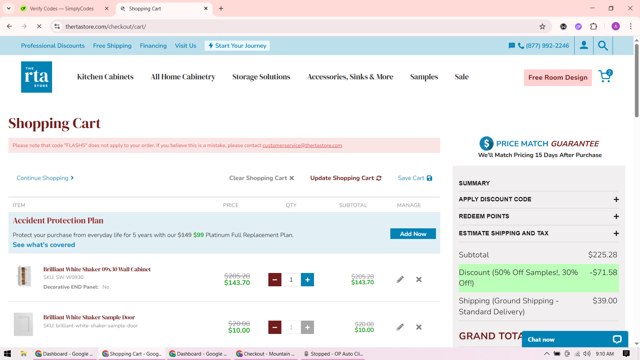Viewport: 640px width, 360px height.
Task: Open a new browser tab
Action: 221,8
